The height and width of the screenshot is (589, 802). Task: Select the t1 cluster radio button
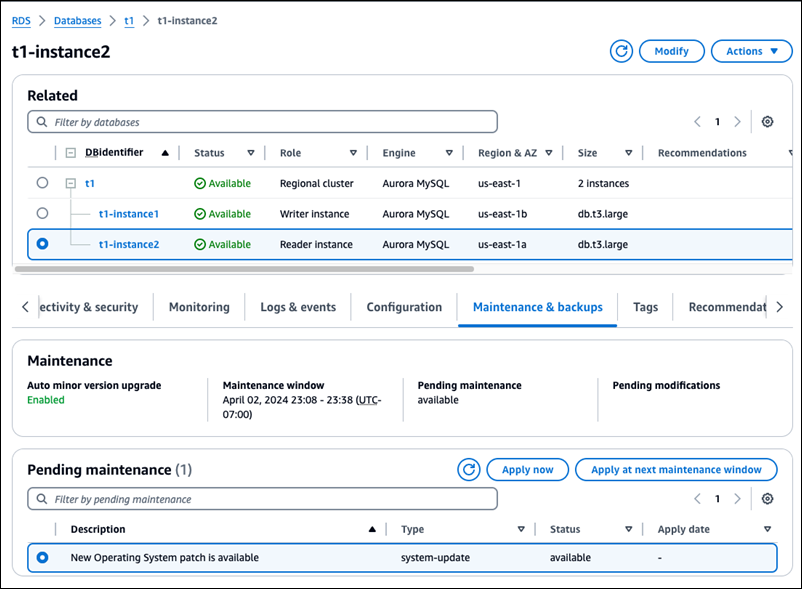coord(40,183)
